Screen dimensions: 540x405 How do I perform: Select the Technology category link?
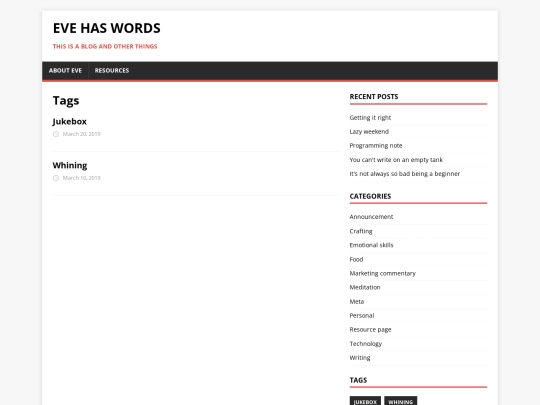pos(366,344)
